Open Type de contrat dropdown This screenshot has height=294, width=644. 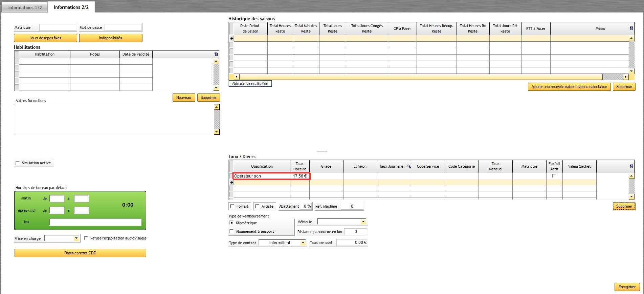(303, 243)
